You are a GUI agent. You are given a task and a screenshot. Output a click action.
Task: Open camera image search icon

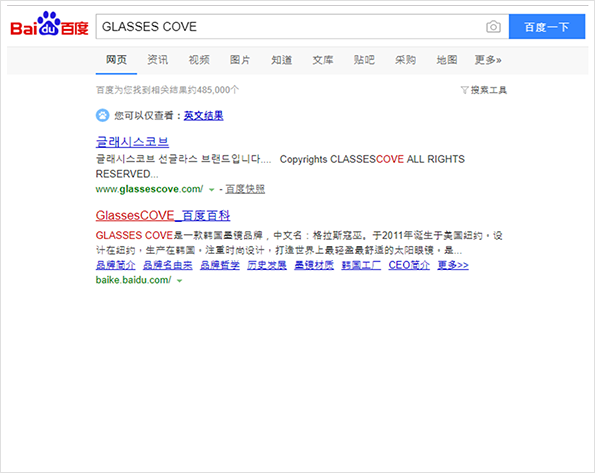pos(493,27)
